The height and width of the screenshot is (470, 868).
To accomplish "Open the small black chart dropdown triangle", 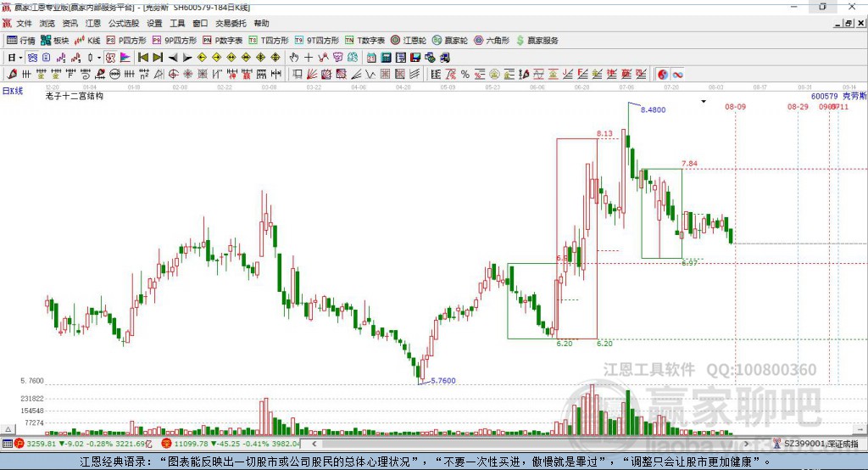I will 704,102.
